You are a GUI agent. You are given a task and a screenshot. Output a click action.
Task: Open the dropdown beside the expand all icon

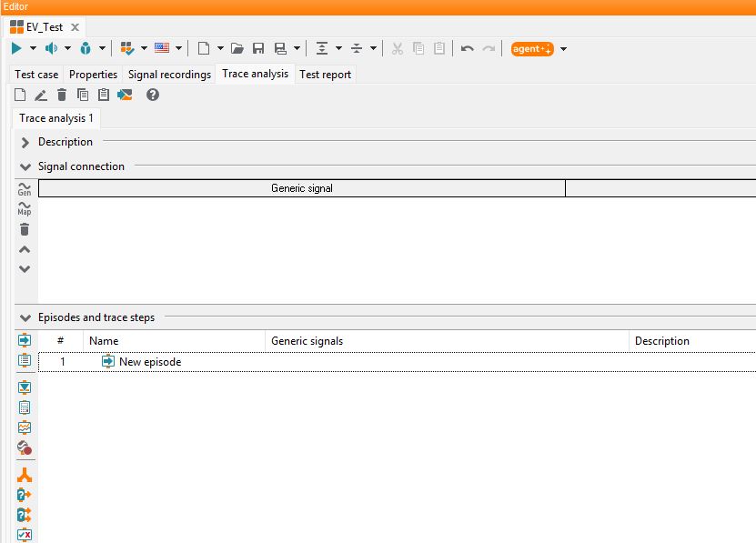tap(339, 48)
